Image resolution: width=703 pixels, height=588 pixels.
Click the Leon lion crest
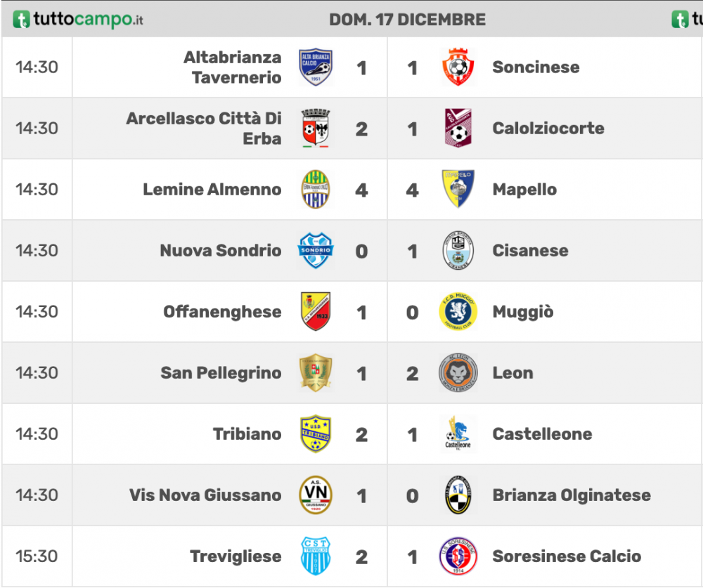pyautogui.click(x=458, y=373)
